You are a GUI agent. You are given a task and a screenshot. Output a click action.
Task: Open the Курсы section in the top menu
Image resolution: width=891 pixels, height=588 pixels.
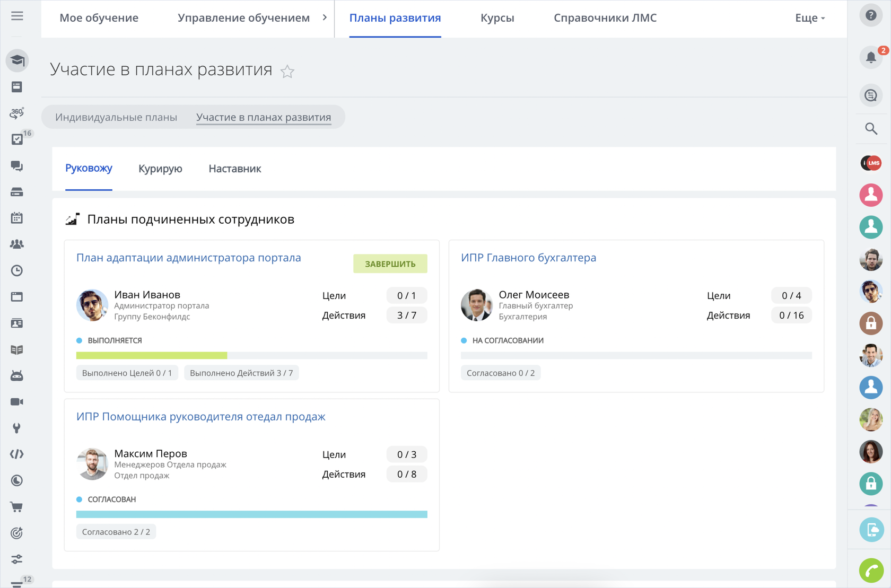tap(497, 17)
